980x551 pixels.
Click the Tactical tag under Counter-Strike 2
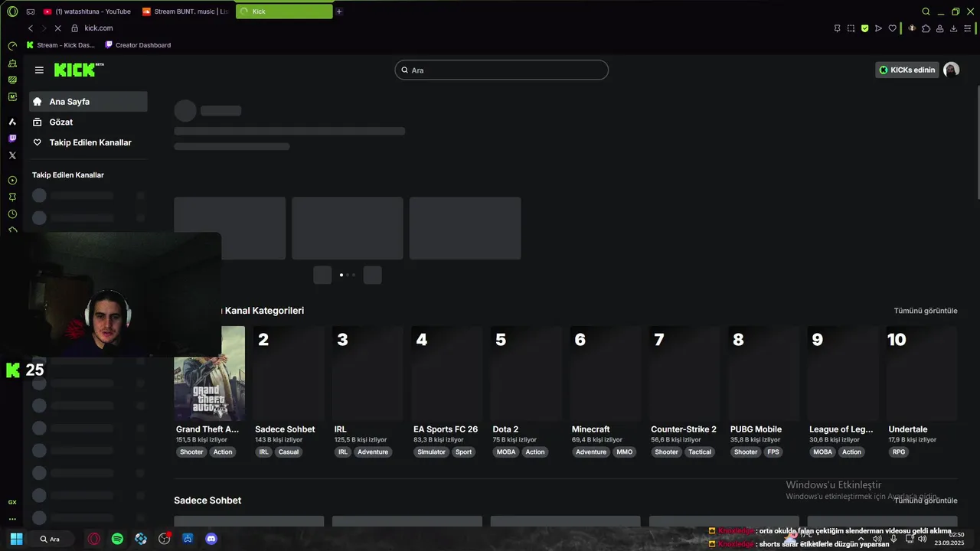click(x=700, y=452)
